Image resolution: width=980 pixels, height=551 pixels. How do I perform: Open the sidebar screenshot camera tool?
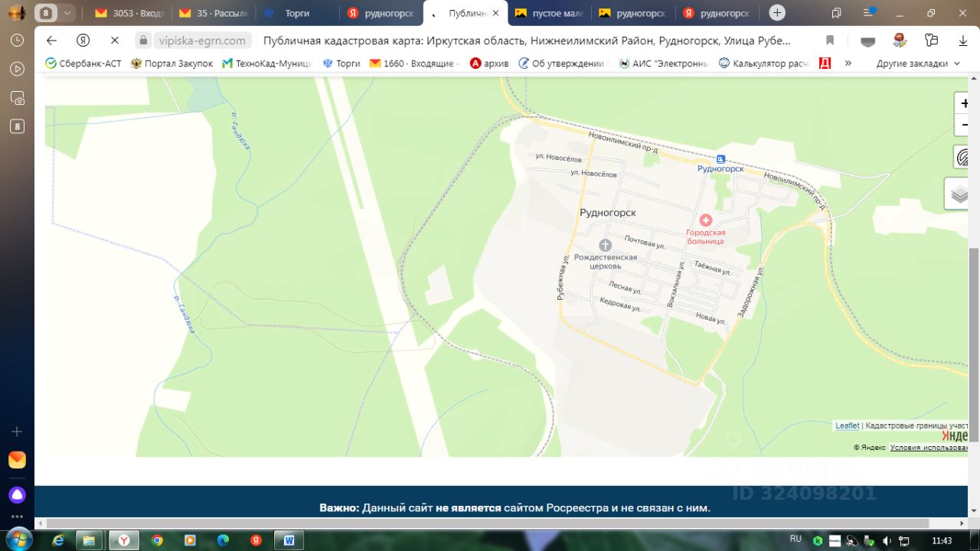tap(17, 98)
